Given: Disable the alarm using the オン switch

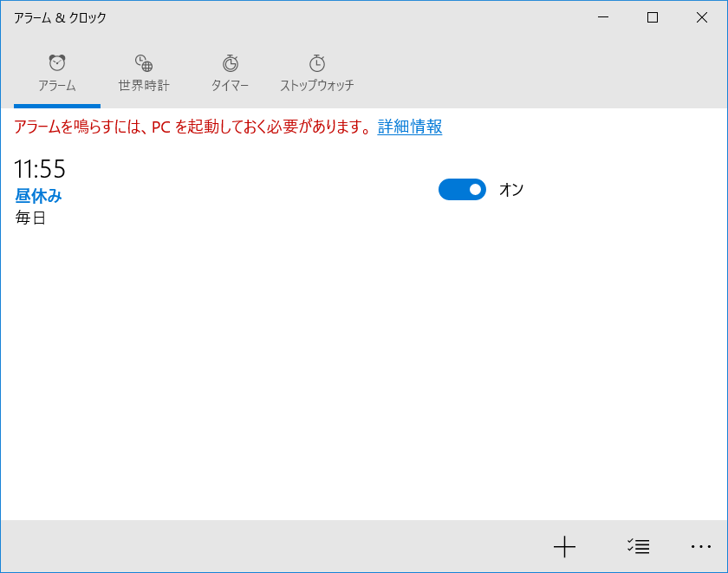Looking at the screenshot, I should tap(462, 189).
